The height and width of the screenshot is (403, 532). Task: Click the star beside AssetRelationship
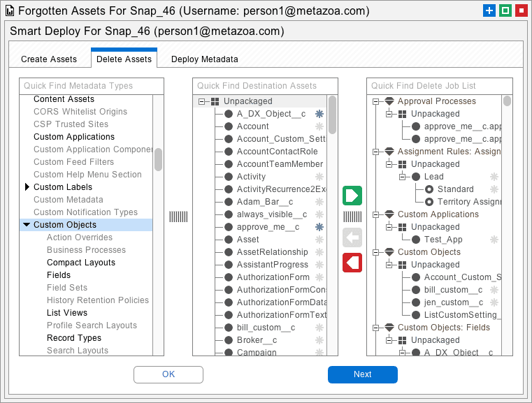click(319, 252)
